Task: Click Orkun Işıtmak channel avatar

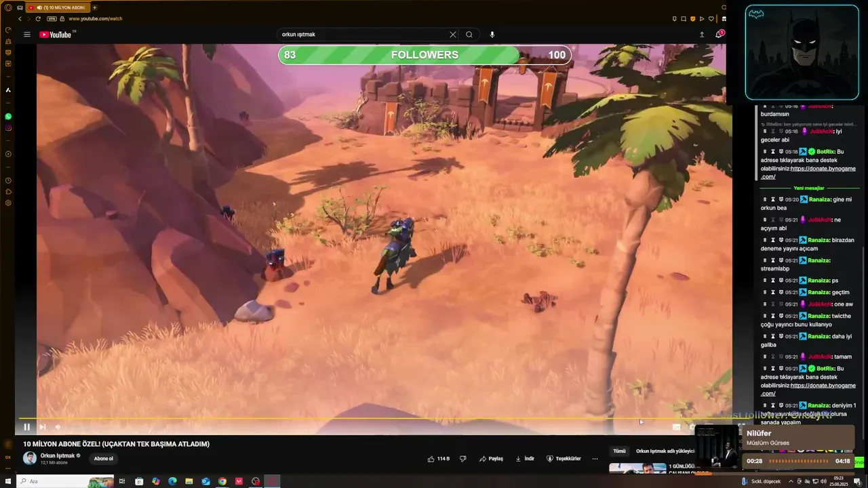Action: coord(30,459)
